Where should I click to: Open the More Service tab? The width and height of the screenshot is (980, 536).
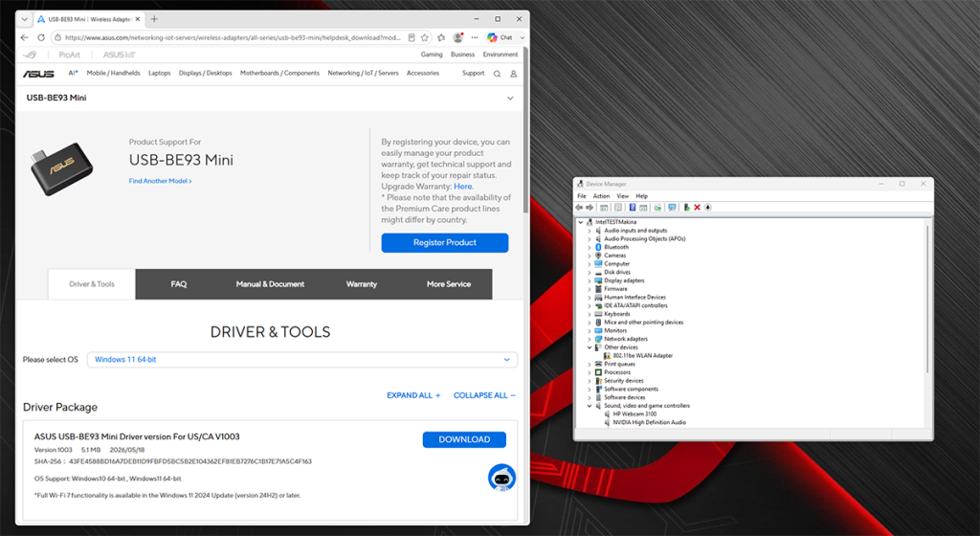click(449, 284)
